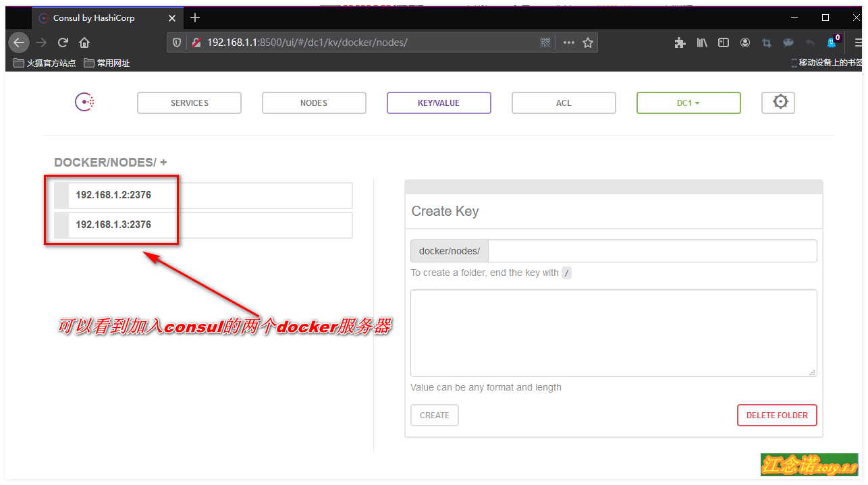868x485 pixels.
Task: Generate QR code for this page
Action: coord(545,42)
